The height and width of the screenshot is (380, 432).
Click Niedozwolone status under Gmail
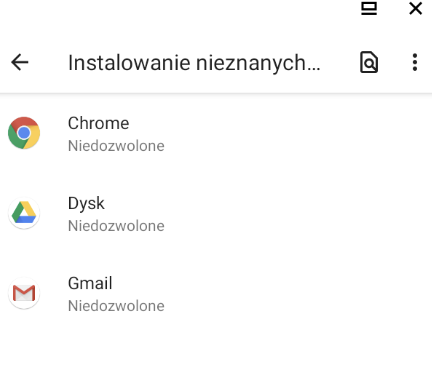pos(116,306)
